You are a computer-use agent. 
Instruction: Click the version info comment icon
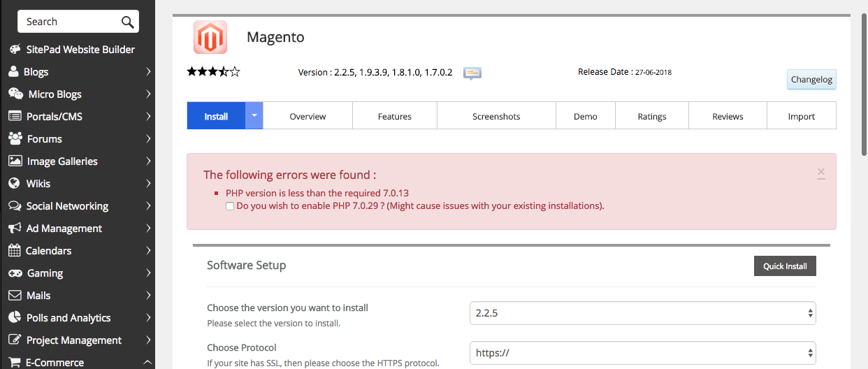click(x=472, y=73)
